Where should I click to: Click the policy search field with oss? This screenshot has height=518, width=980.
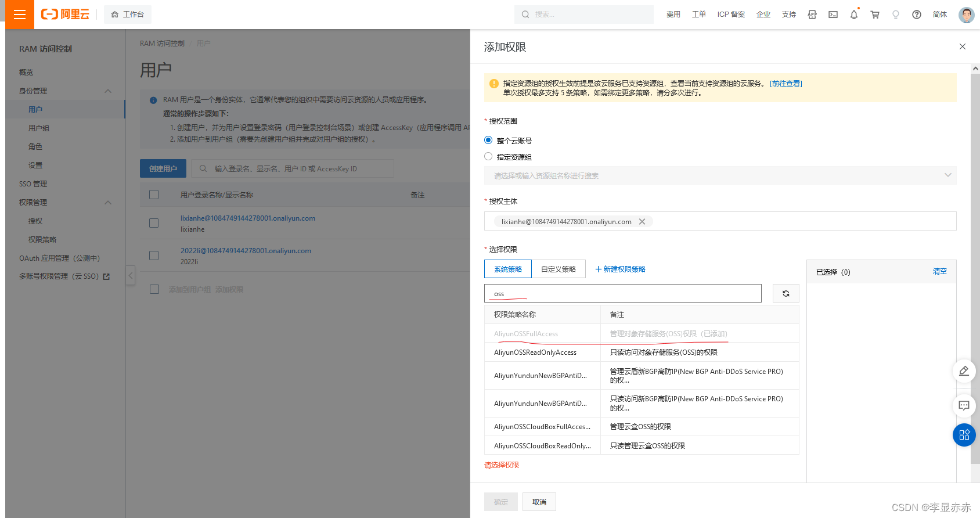pos(623,293)
